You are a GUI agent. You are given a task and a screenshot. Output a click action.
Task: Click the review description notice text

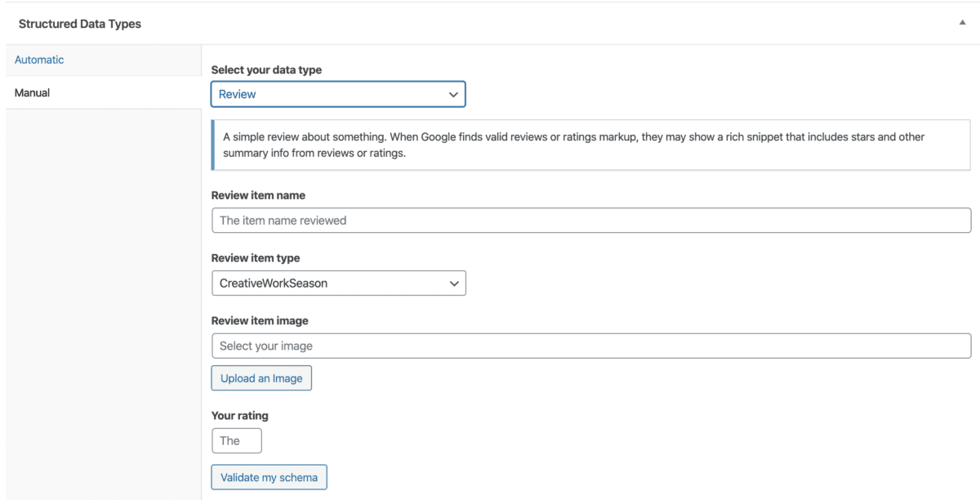pos(573,145)
